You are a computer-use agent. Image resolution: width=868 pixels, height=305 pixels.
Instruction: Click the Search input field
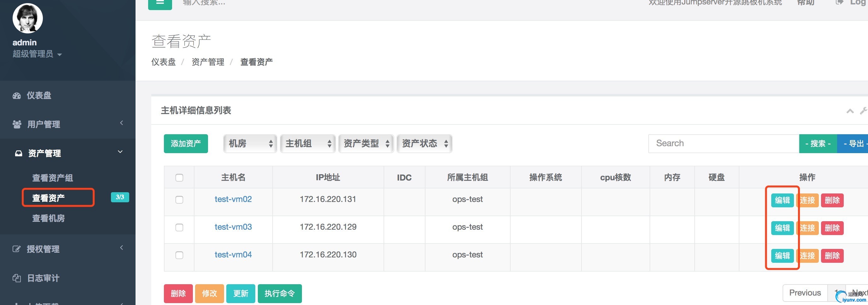pos(723,144)
